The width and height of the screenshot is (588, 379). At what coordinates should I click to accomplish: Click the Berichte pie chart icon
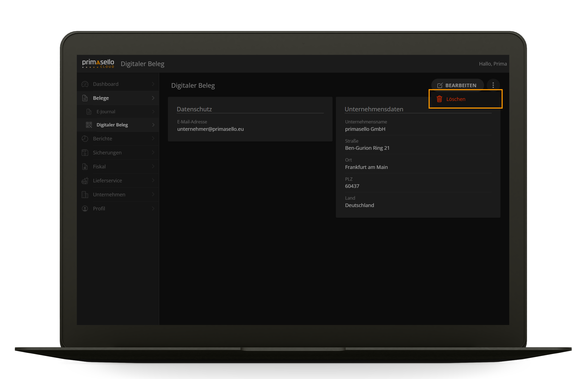[x=85, y=138]
